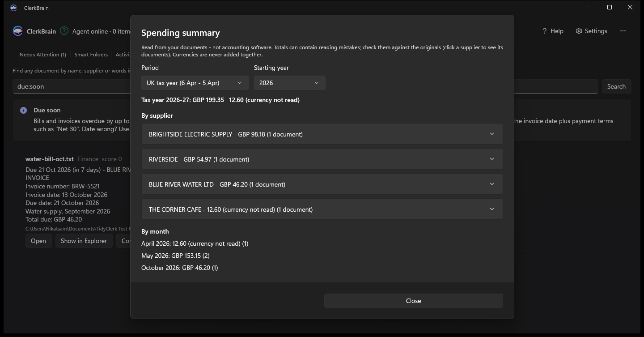Expand the BLUE RIVER WATER LTD row
Screen dimensions: 644x337
click(322, 184)
